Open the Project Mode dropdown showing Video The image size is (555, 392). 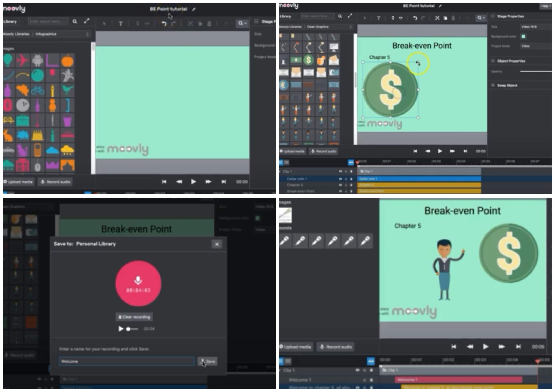tap(536, 46)
